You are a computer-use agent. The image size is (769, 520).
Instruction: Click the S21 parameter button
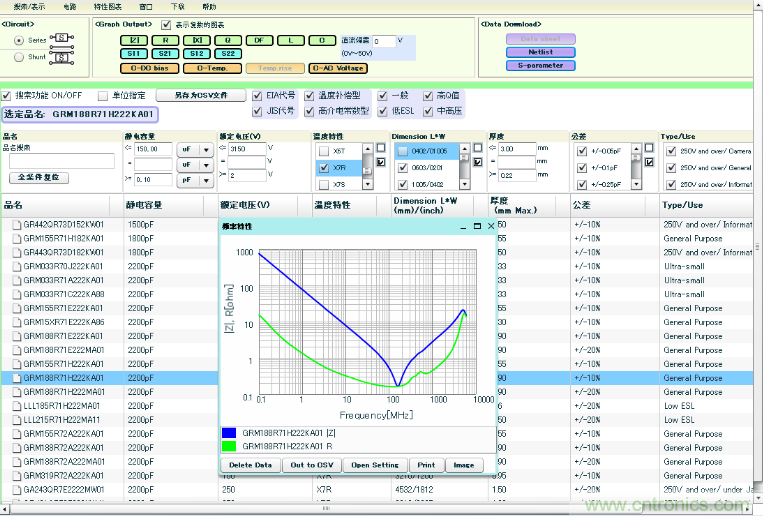point(165,54)
